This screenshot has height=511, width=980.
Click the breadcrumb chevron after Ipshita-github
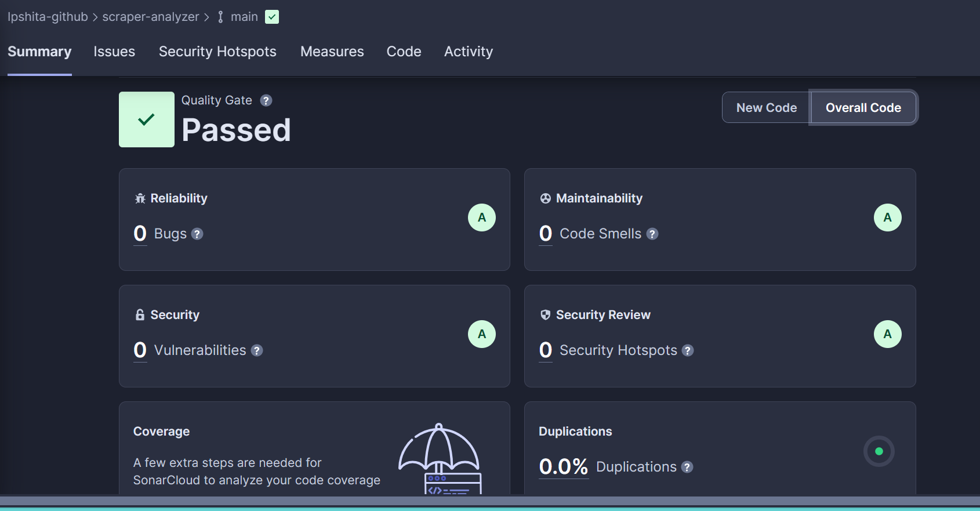point(95,17)
